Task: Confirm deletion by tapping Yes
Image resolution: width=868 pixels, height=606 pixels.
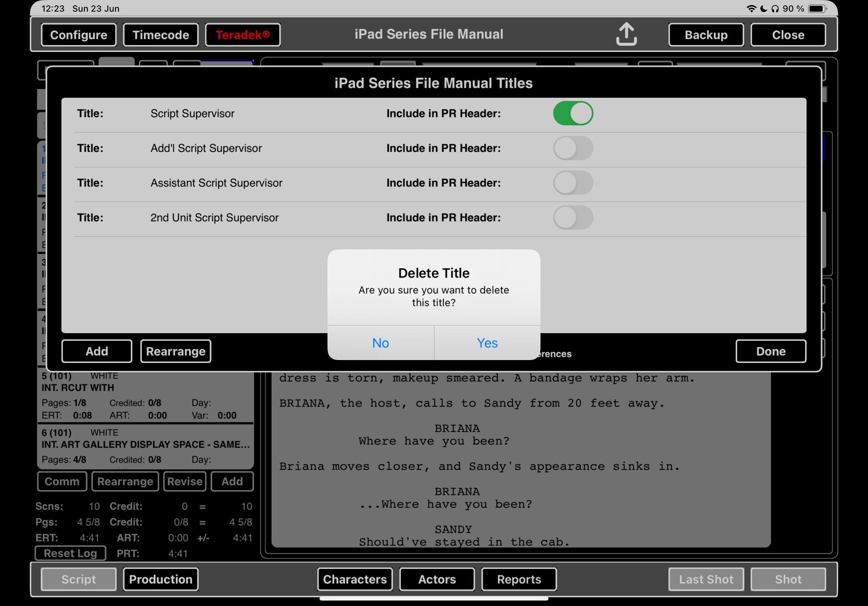Action: [x=487, y=343]
